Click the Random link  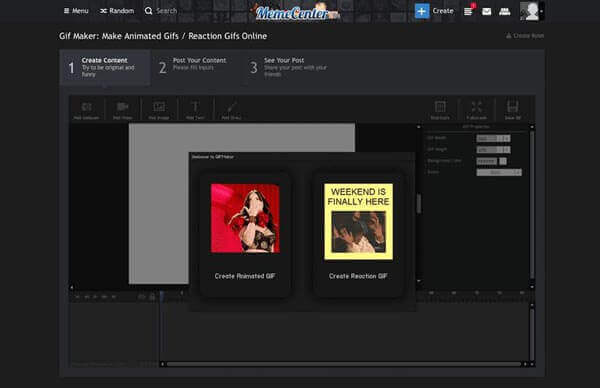point(117,11)
